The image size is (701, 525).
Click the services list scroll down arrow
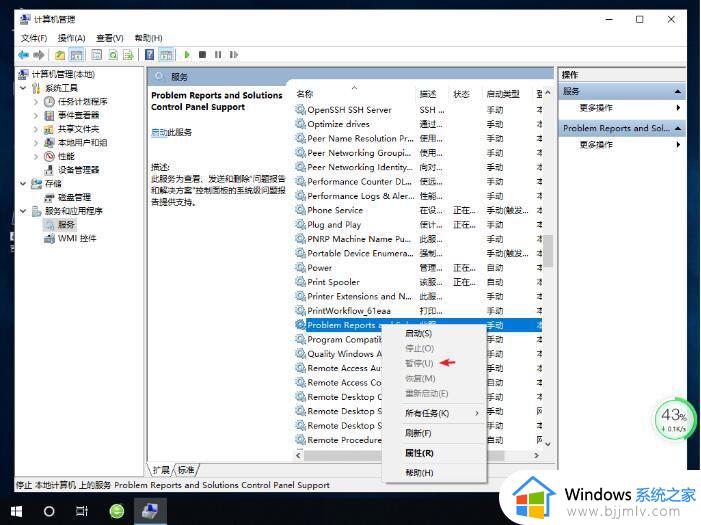[x=548, y=444]
